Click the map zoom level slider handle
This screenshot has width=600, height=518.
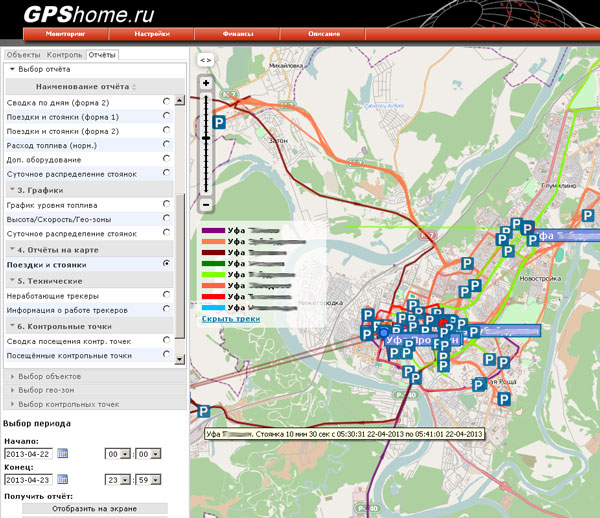[206, 137]
